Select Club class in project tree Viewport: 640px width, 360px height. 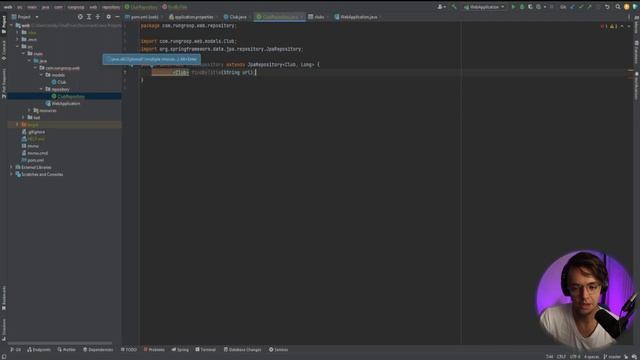coord(62,82)
